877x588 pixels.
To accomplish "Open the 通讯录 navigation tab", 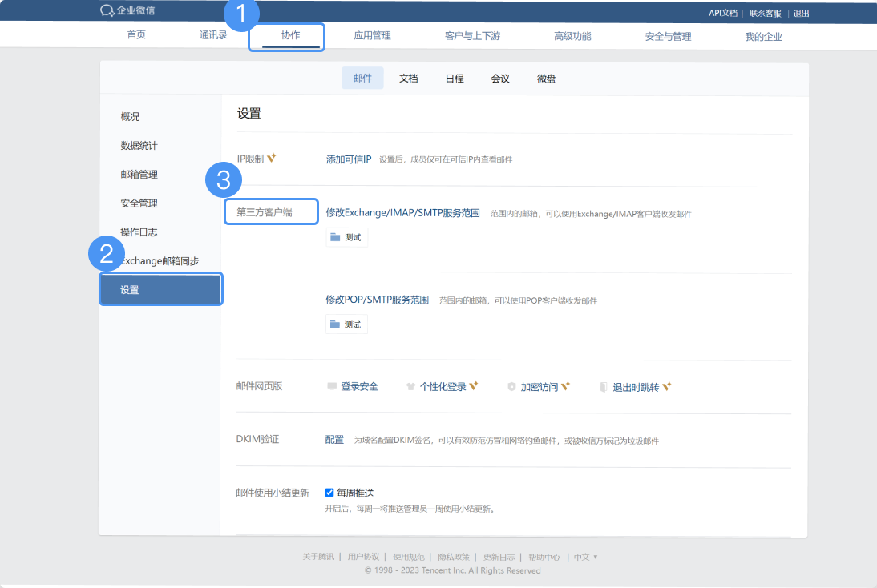I will point(213,35).
